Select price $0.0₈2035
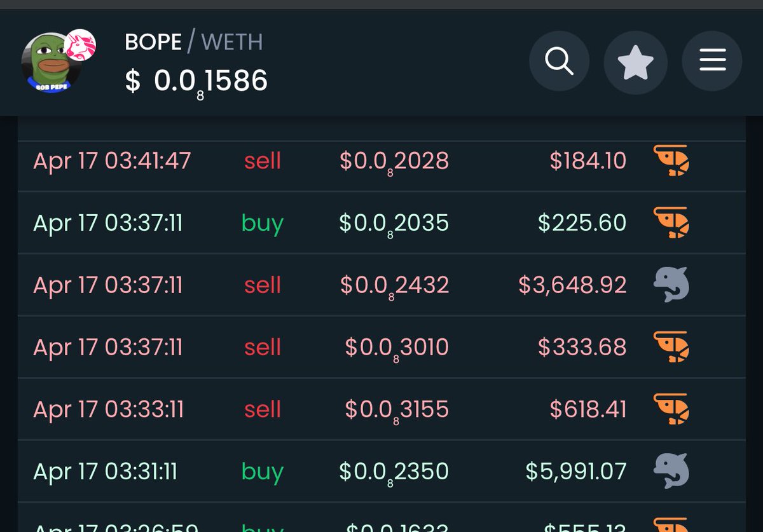Screen dimensions: 763x532 (x=394, y=224)
